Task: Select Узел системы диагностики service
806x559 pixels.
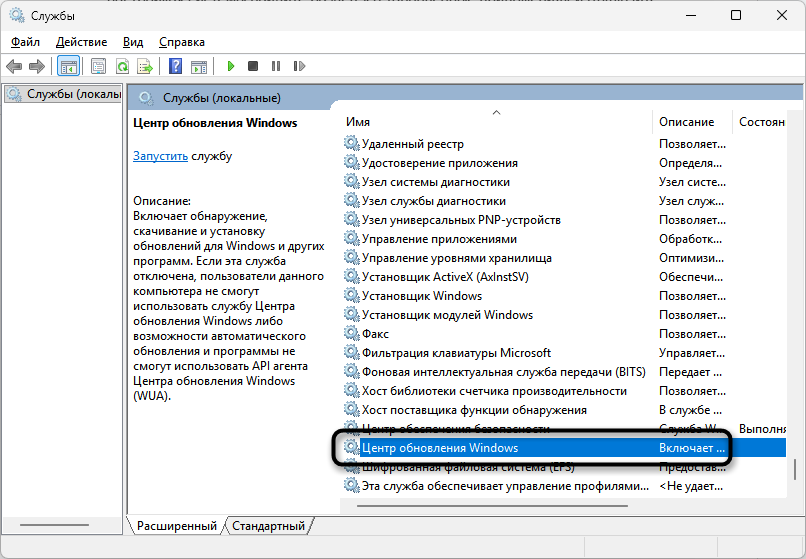Action: tap(435, 182)
